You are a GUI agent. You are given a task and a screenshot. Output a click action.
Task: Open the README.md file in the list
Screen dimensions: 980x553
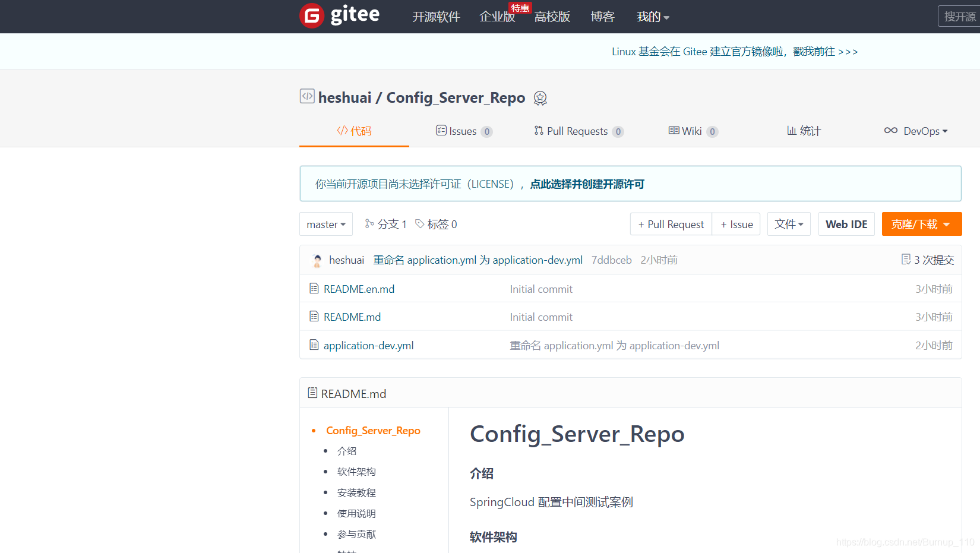(x=352, y=317)
